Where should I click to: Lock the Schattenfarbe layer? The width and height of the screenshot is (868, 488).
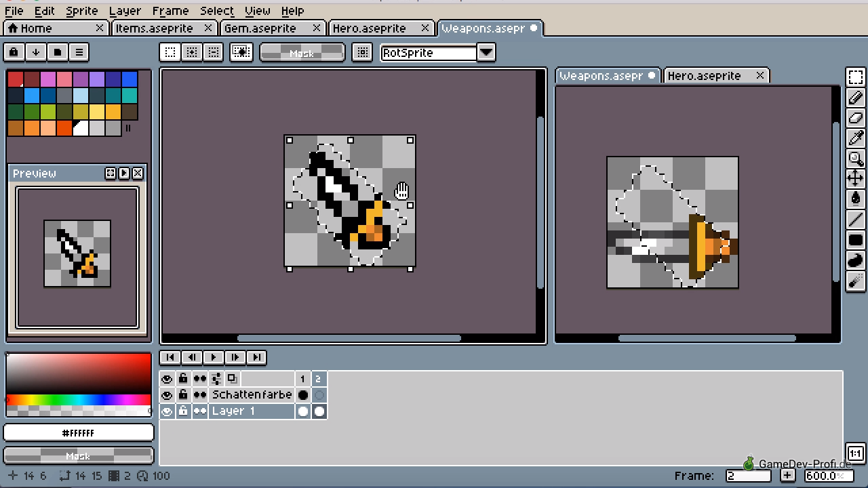coord(183,394)
